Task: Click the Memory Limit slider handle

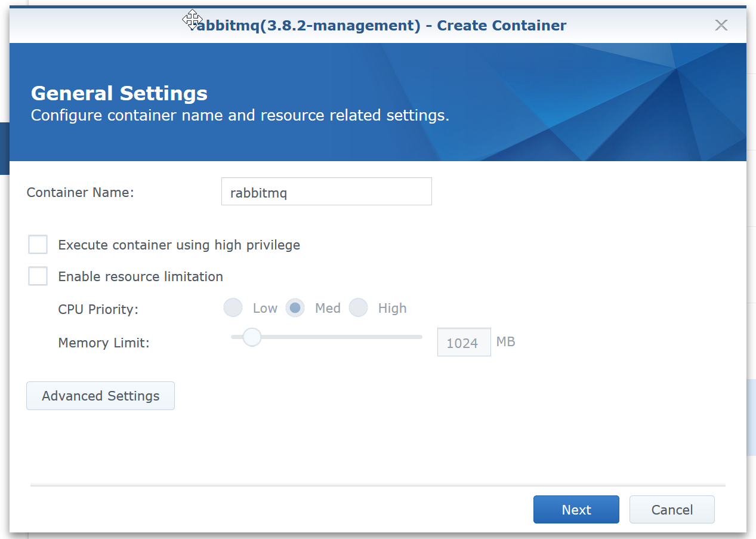Action: click(252, 337)
